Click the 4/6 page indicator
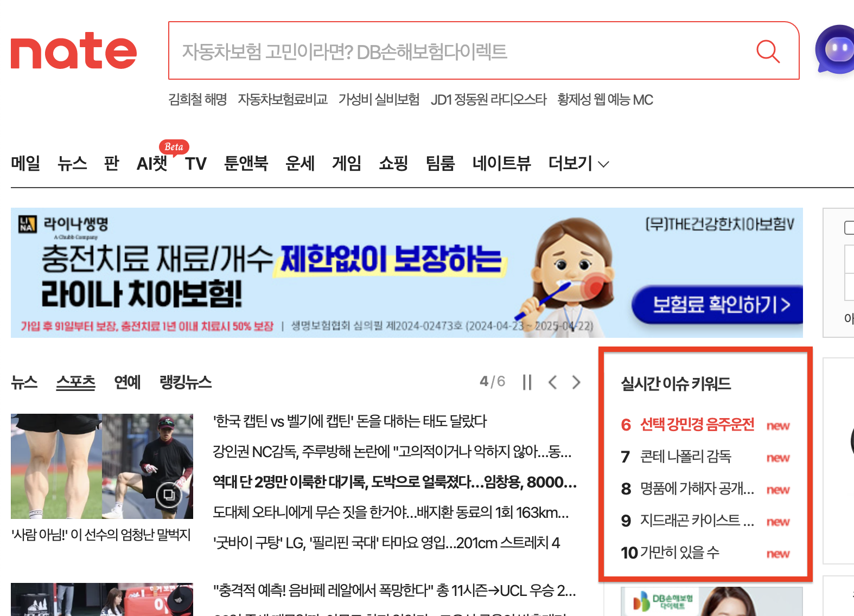854x616 pixels. point(492,382)
